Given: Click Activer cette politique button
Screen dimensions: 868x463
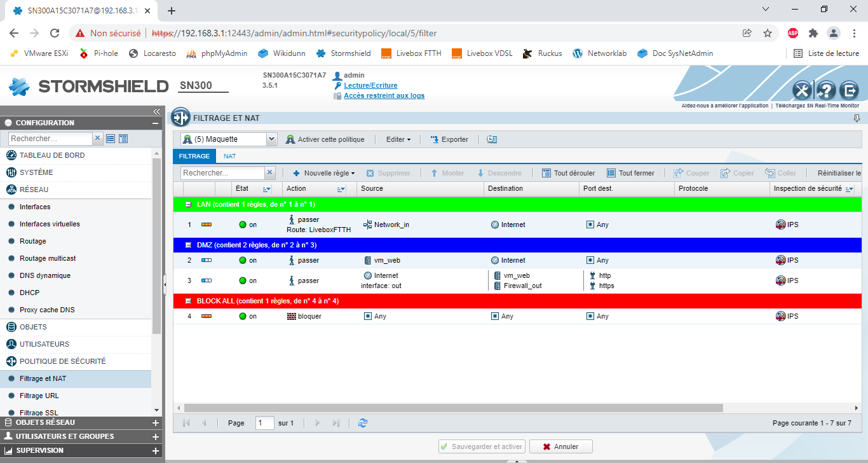Looking at the screenshot, I should [x=325, y=139].
